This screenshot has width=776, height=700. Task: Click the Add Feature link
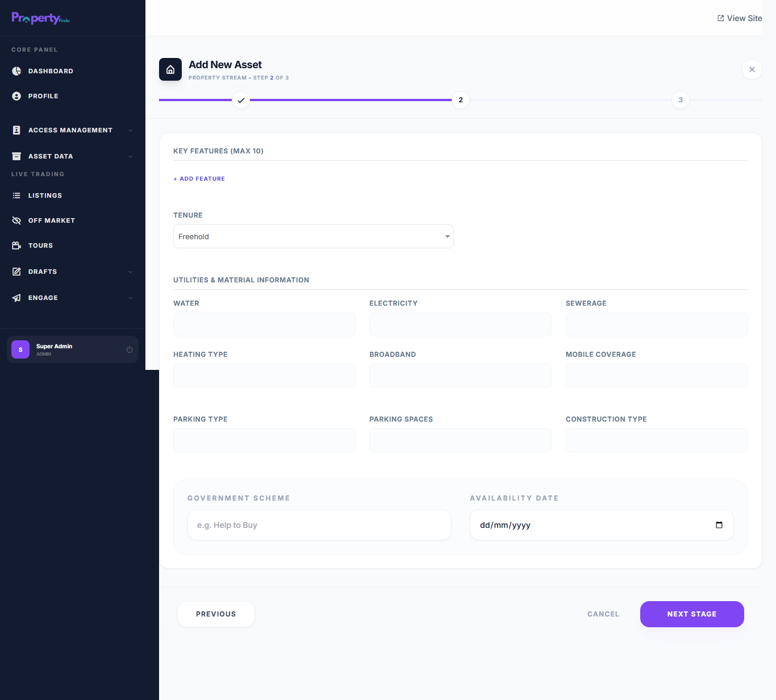199,179
